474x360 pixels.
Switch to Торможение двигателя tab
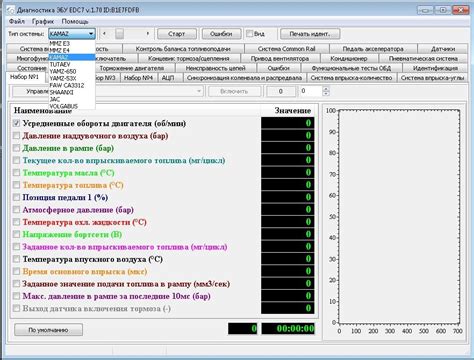coord(132,68)
